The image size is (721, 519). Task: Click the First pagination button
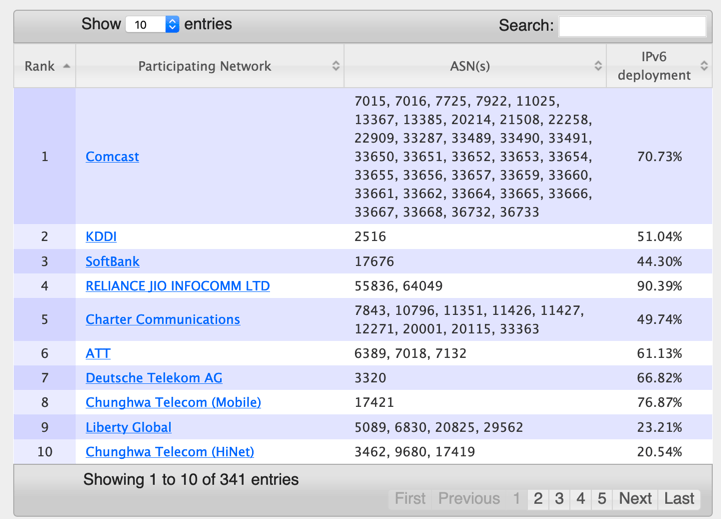[x=410, y=499]
